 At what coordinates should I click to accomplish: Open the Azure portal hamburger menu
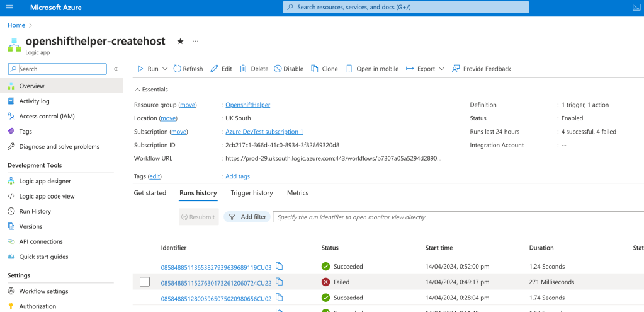click(10, 8)
